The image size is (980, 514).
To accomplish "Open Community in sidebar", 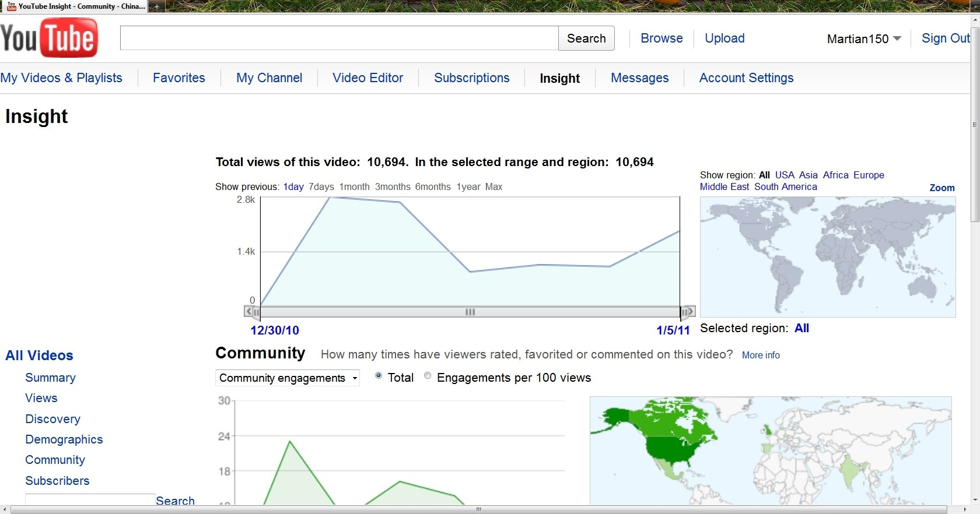I will (x=55, y=460).
